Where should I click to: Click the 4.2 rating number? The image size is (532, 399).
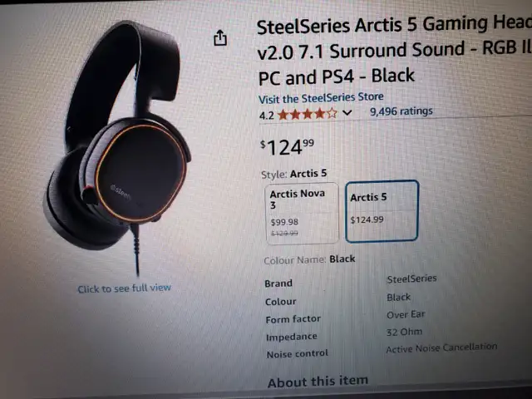click(x=266, y=116)
